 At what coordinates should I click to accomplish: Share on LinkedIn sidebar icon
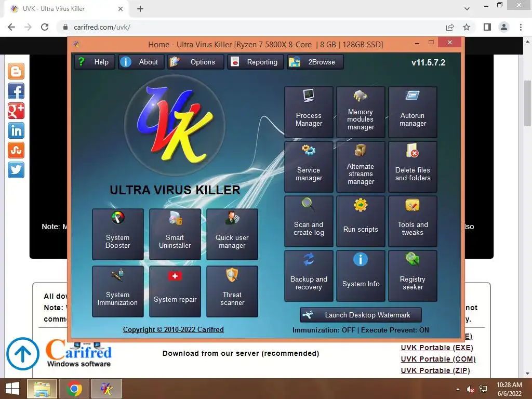pos(16,130)
